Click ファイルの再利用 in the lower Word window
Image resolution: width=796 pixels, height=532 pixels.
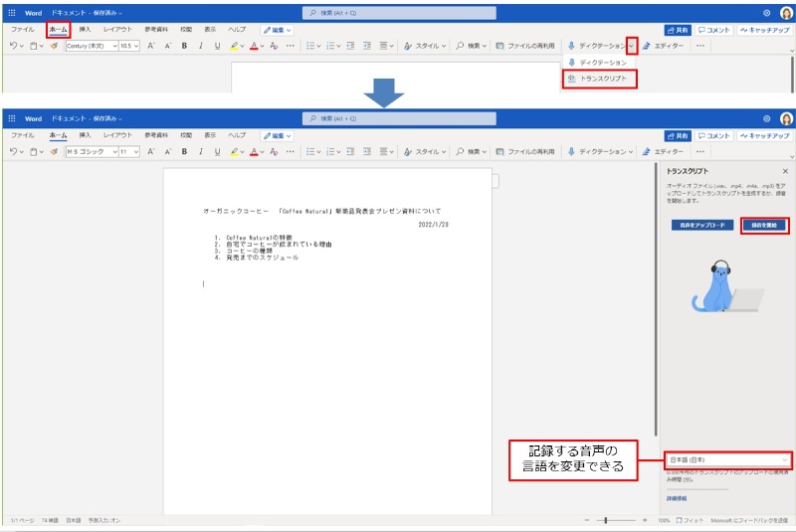[x=525, y=151]
